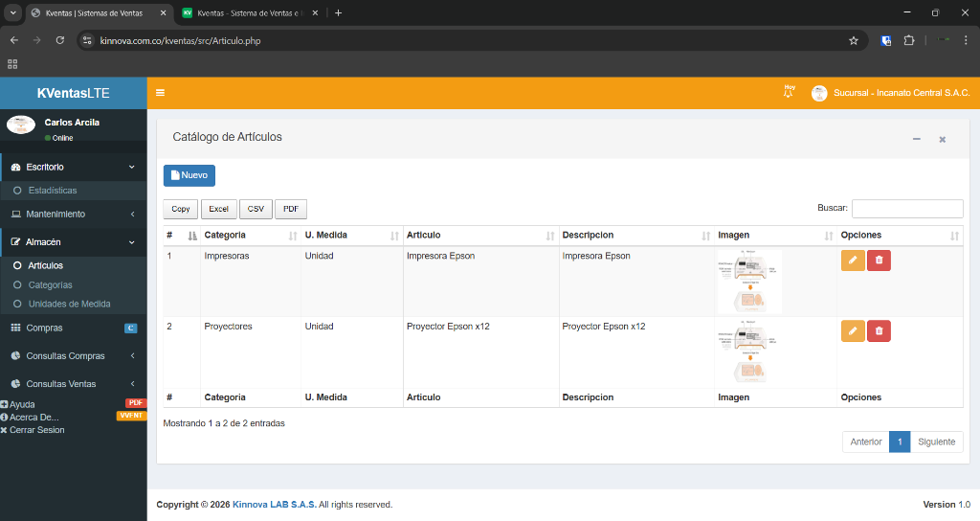This screenshot has height=521, width=980.
Task: Expand the Consultas Compras menu
Action: tap(73, 356)
